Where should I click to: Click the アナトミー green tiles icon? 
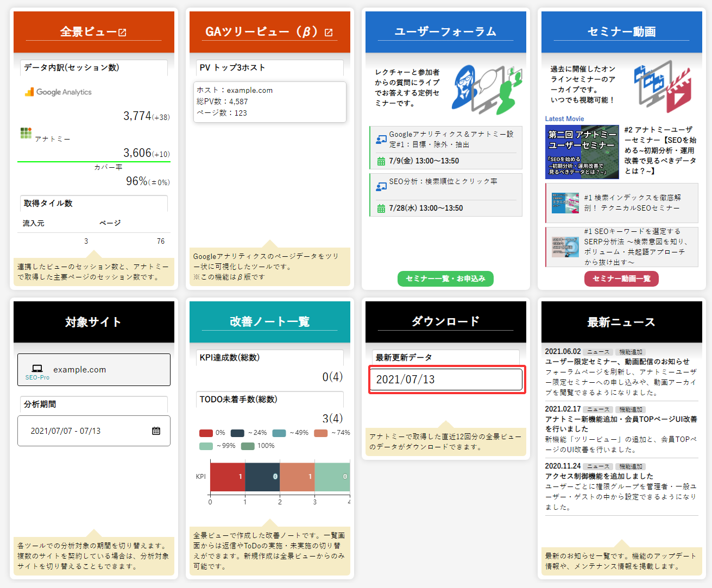[26, 133]
